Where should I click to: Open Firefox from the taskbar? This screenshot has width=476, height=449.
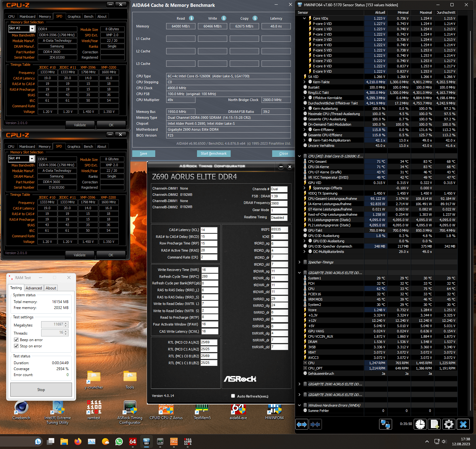click(78, 442)
